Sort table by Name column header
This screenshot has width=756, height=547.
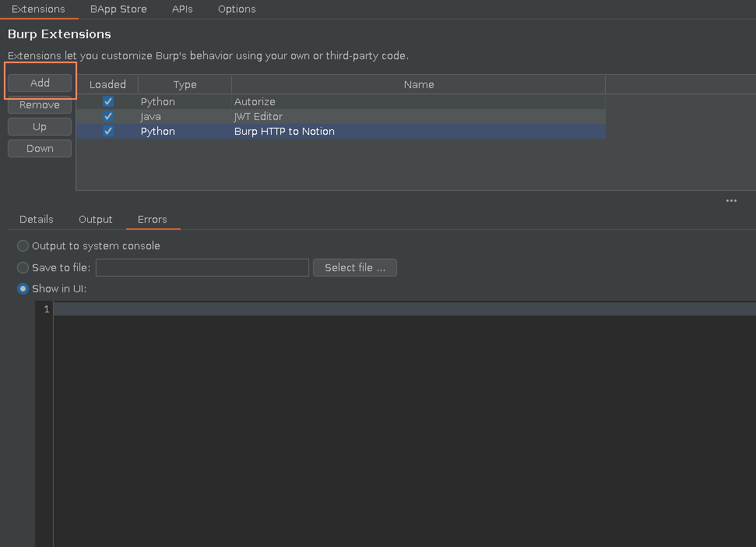coord(418,84)
